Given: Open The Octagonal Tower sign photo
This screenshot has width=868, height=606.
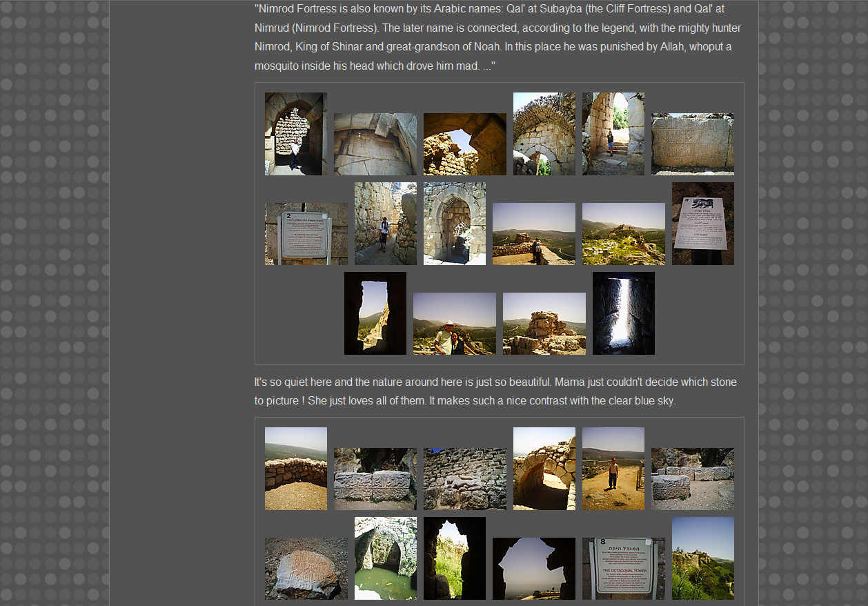Looking at the screenshot, I should (x=623, y=568).
